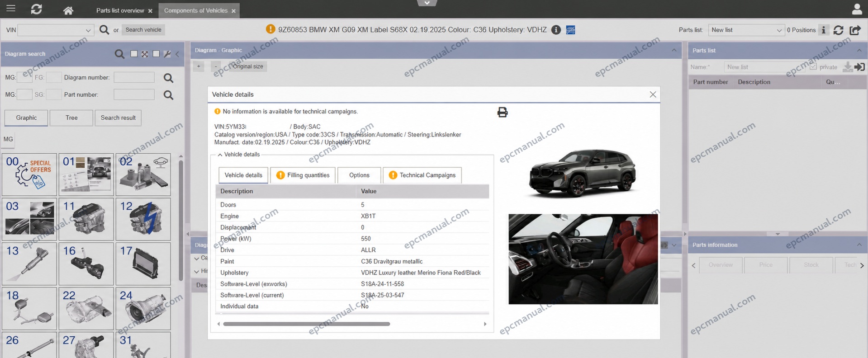Open the Filling quantities tab

pos(303,175)
